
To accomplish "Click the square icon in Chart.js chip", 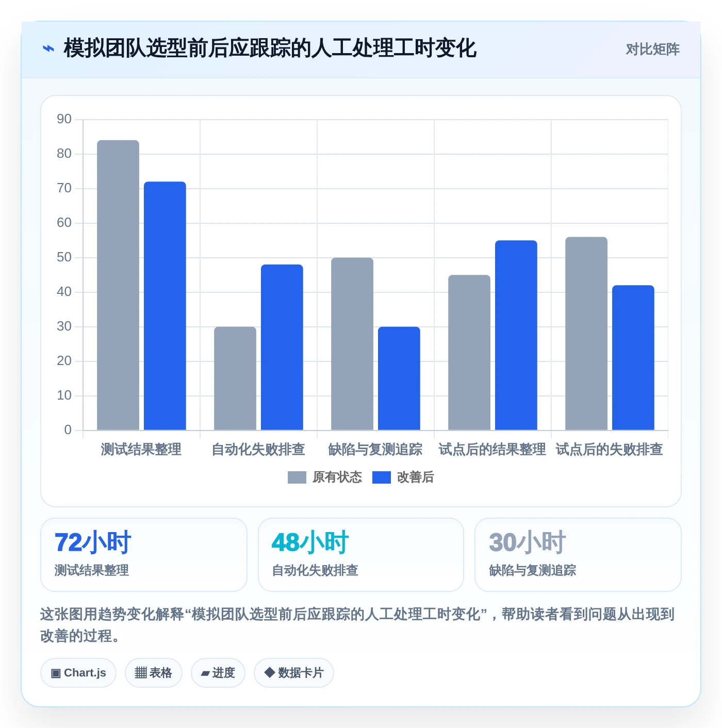I will (56, 673).
